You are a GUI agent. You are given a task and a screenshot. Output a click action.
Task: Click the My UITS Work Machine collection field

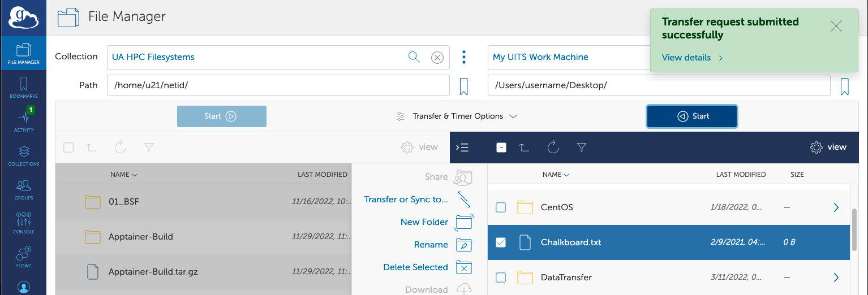click(569, 57)
